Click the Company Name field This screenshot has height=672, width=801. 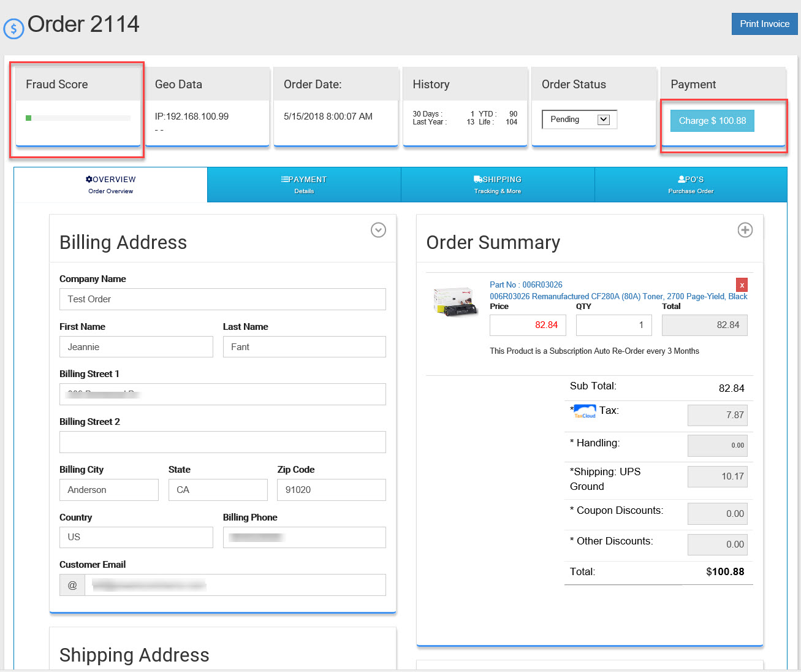tap(222, 299)
